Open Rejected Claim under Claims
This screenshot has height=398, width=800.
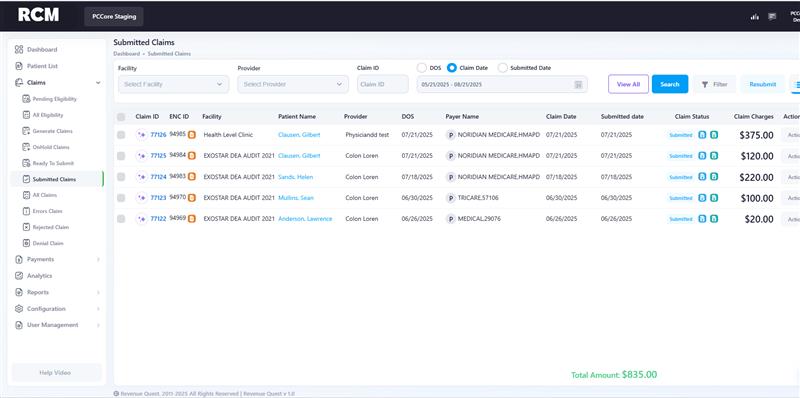tap(51, 227)
